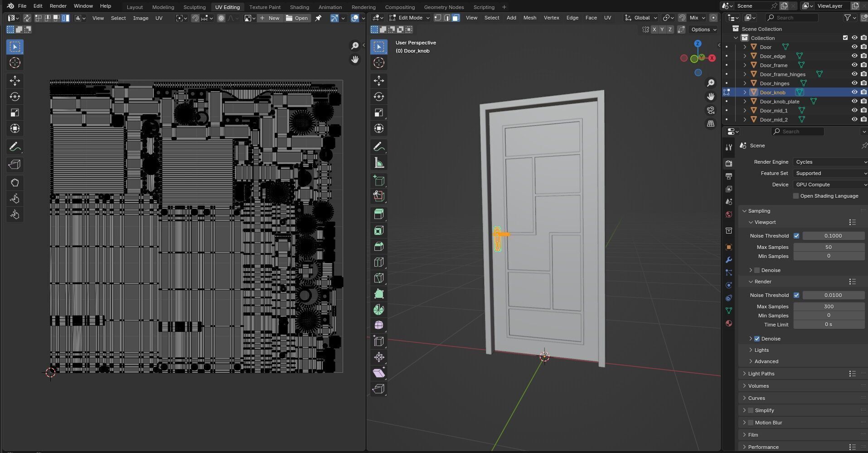Adjust Render Max Samples value field
Viewport: 868px width, 453px height.
click(x=829, y=307)
